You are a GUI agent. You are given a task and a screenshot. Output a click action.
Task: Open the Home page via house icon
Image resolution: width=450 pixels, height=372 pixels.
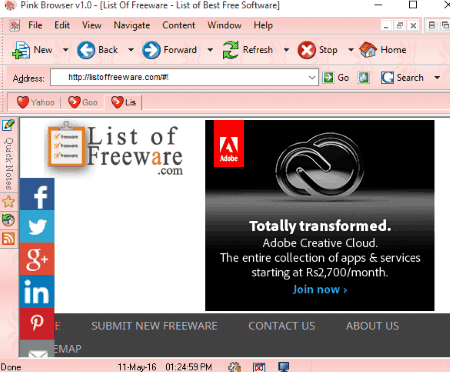368,50
